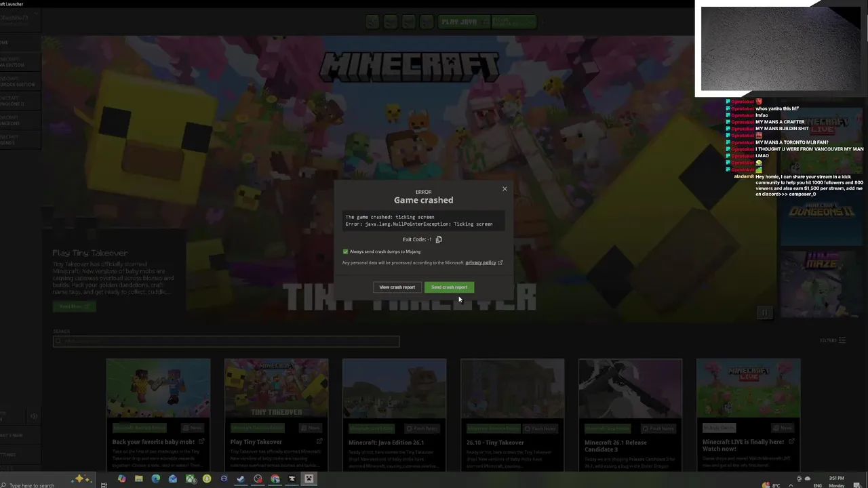Select the Minecraft Launcher taskbar icon

pyautogui.click(x=309, y=479)
